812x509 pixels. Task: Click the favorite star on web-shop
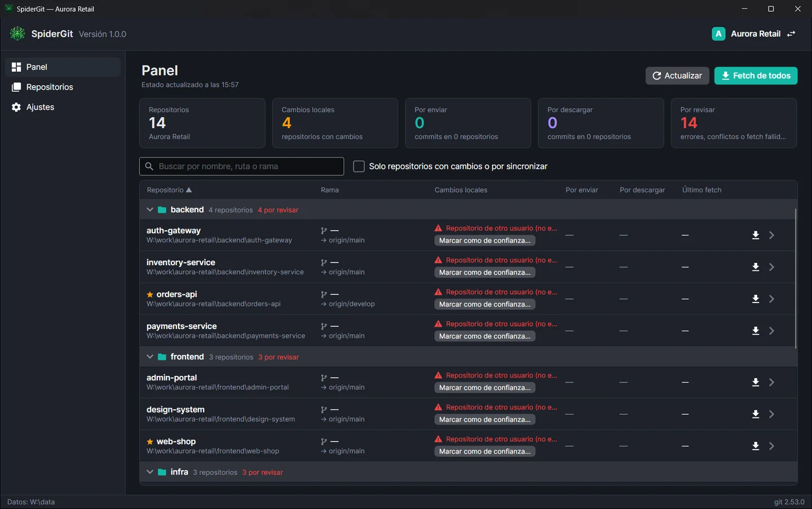coord(150,442)
